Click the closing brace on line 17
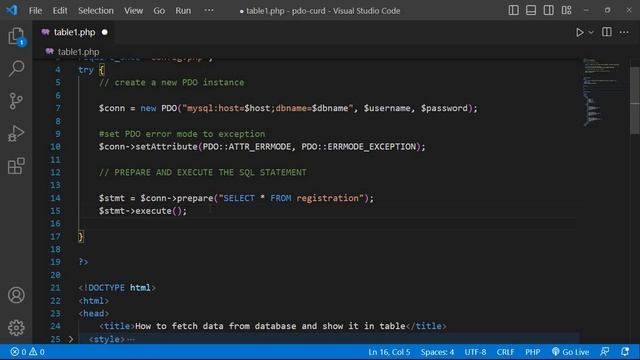This screenshot has height=360, width=640. [x=81, y=236]
